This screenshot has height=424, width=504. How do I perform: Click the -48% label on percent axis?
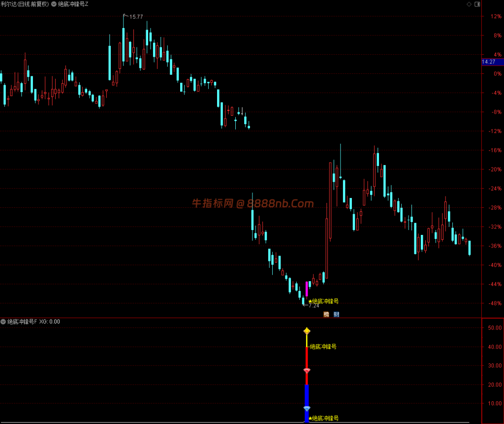coord(495,303)
